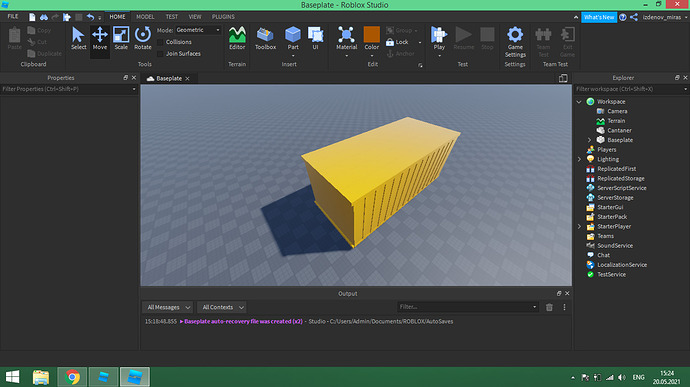The width and height of the screenshot is (690, 387).
Task: Click the Lock tool
Action: point(397,42)
